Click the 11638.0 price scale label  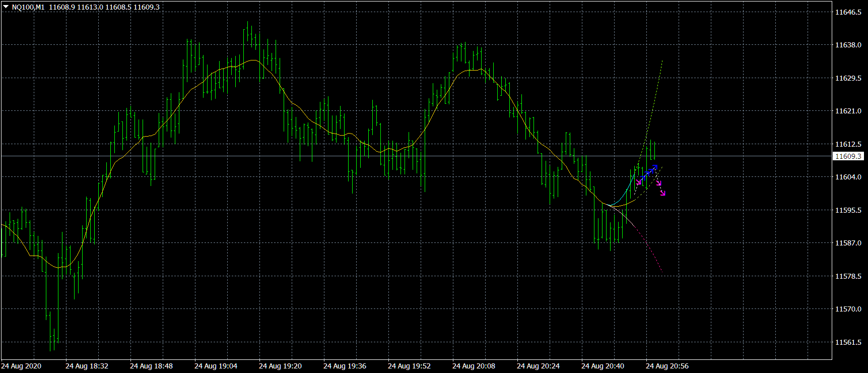coord(848,45)
